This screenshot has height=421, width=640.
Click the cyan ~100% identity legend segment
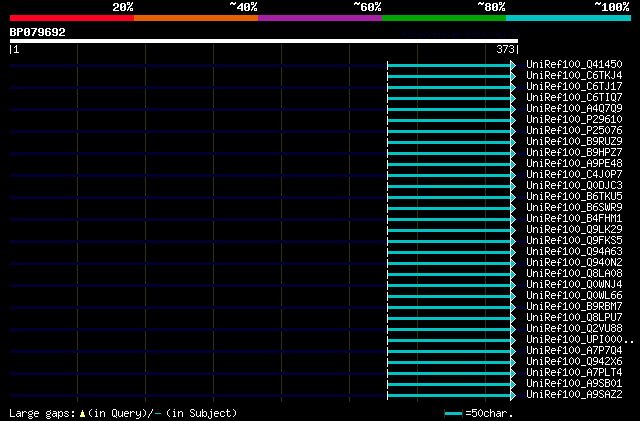click(x=569, y=18)
